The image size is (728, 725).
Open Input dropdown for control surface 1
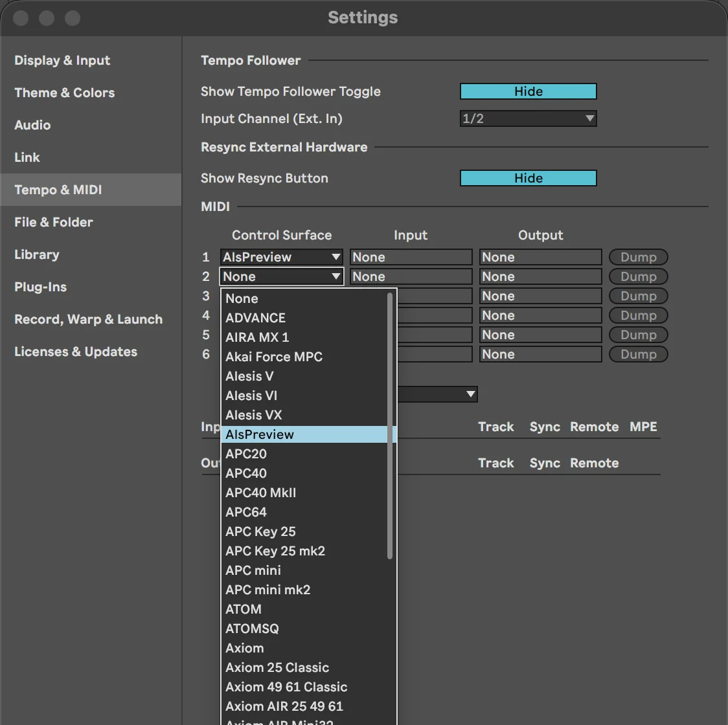coord(411,257)
